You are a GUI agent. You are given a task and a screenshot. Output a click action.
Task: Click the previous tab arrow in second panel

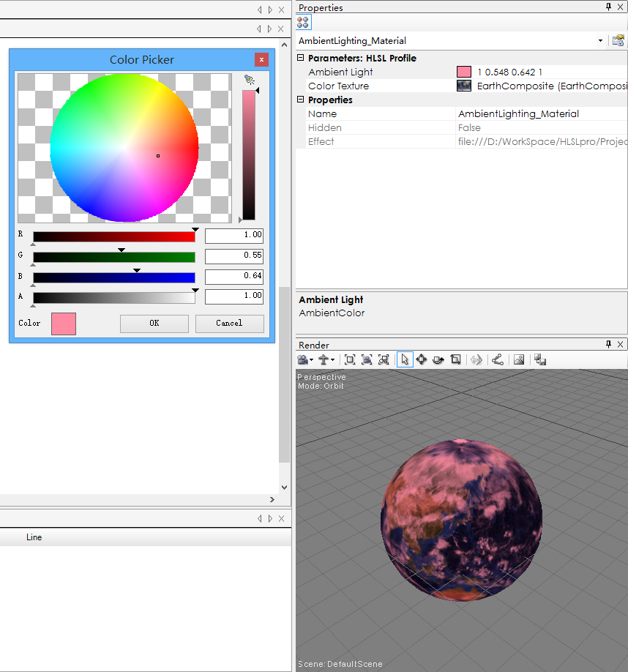(259, 29)
